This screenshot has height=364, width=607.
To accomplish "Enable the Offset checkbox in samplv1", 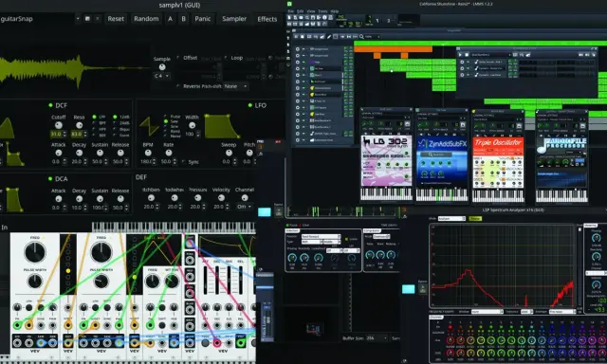I will pyautogui.click(x=177, y=57).
